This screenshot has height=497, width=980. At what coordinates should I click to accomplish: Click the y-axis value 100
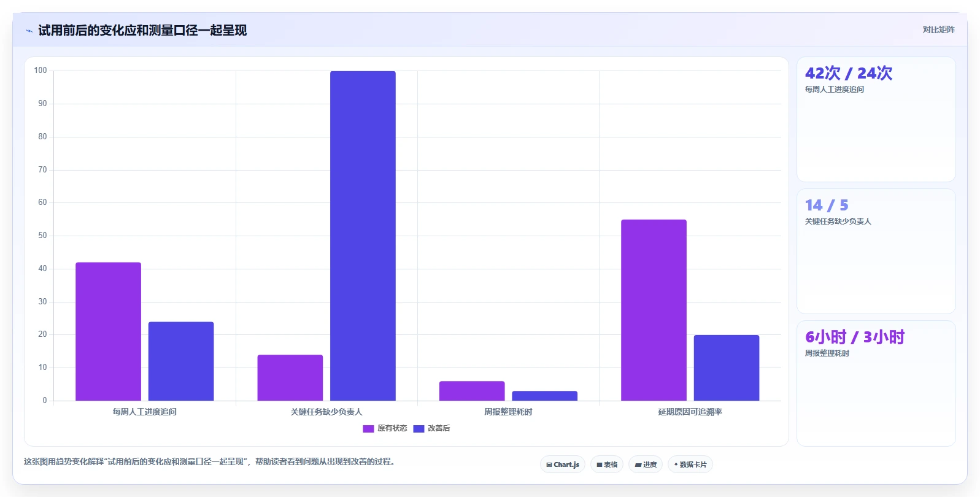coord(41,71)
